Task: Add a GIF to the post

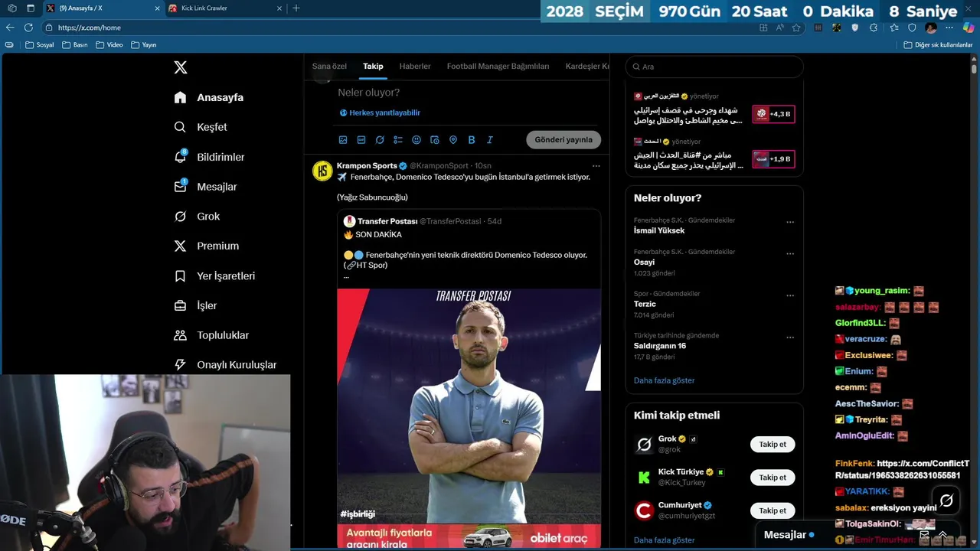Action: pos(361,140)
